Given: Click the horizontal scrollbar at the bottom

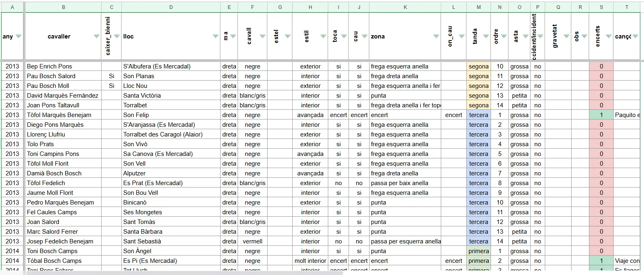Looking at the screenshot, I should [x=184, y=273].
